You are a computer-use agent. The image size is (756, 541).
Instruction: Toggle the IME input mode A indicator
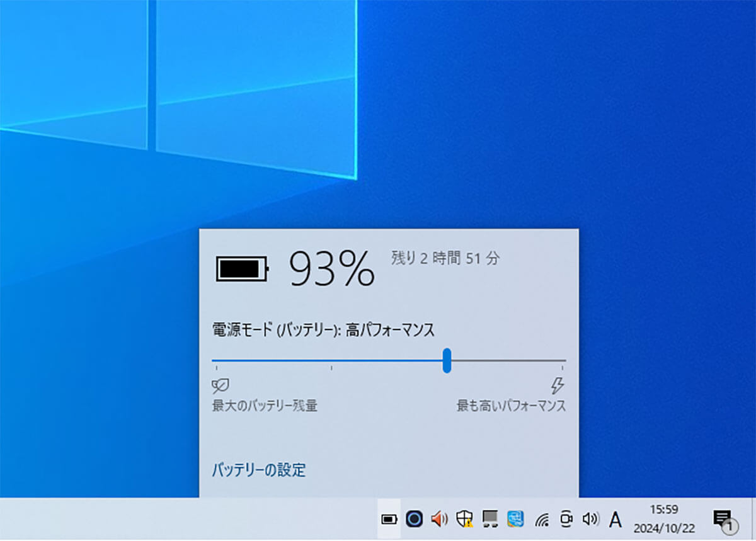(x=616, y=520)
